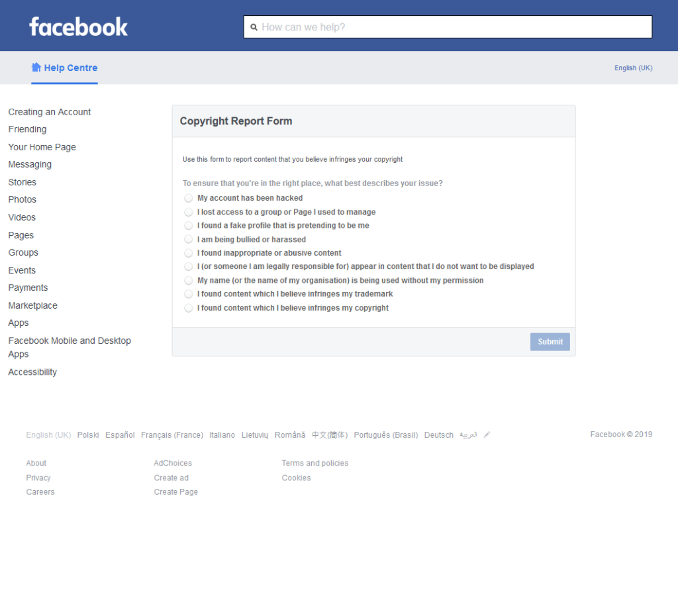This screenshot has width=678, height=616.
Task: Switch language to Español
Action: tap(120, 435)
